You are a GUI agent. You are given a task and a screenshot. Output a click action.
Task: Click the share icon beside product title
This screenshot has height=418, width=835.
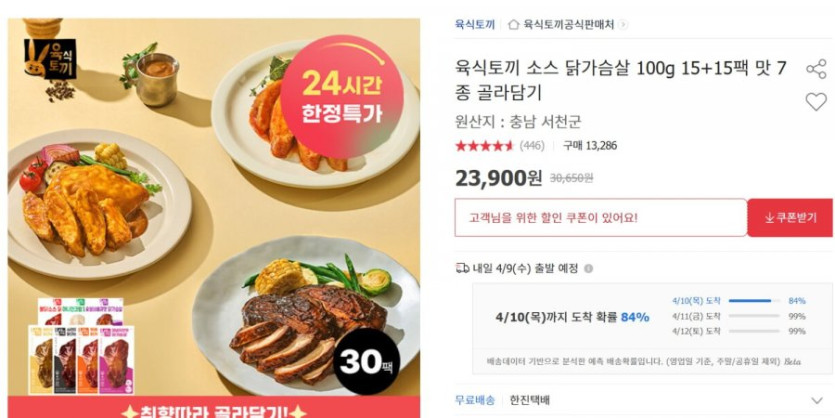(x=816, y=70)
